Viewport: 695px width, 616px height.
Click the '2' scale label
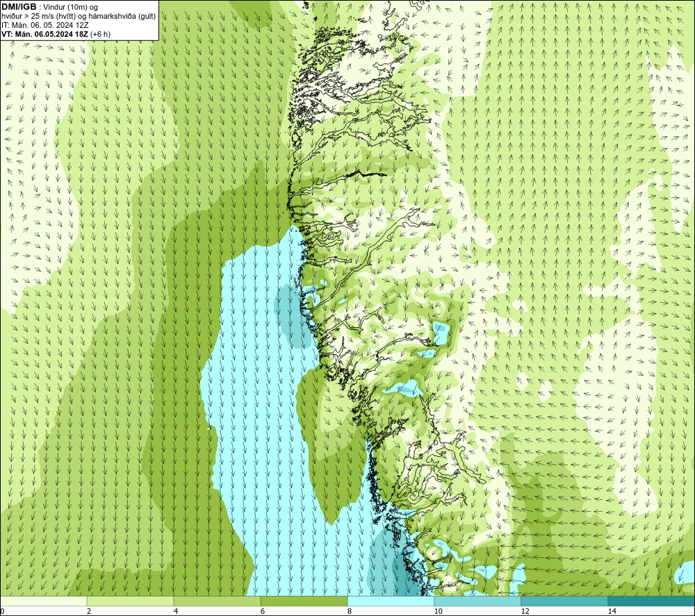pos(89,611)
